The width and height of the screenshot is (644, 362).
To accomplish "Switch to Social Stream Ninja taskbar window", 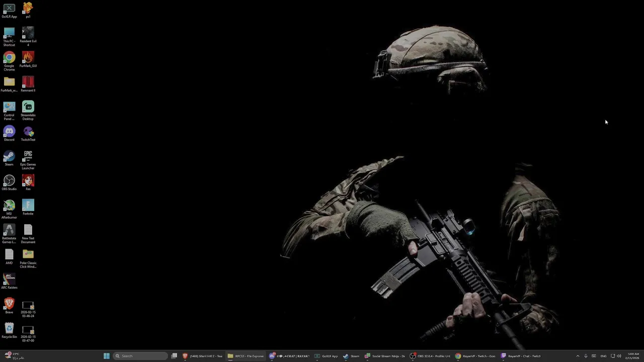I will 385,356.
